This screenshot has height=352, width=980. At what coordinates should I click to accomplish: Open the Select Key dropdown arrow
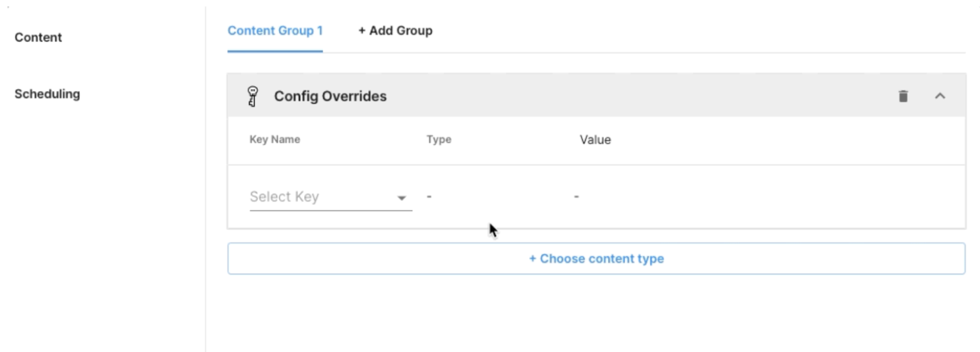(401, 198)
